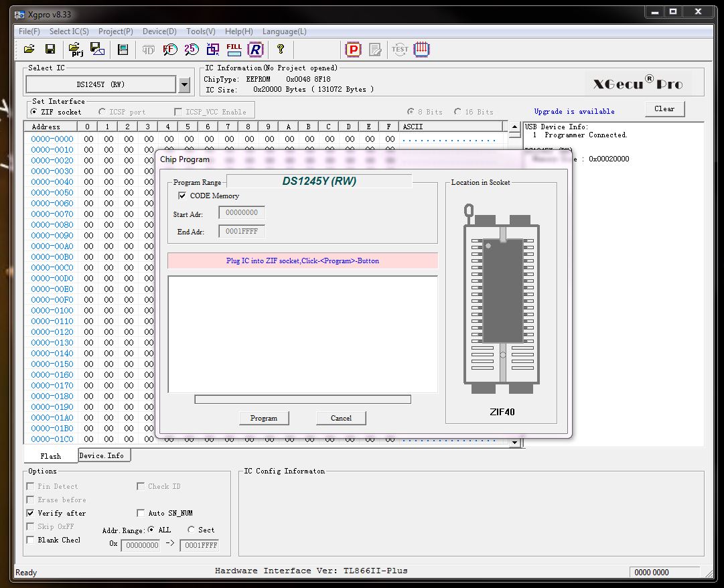Screen dimensions: 724x588
Task: Toggle the Check ID checkbox
Action: 141,486
